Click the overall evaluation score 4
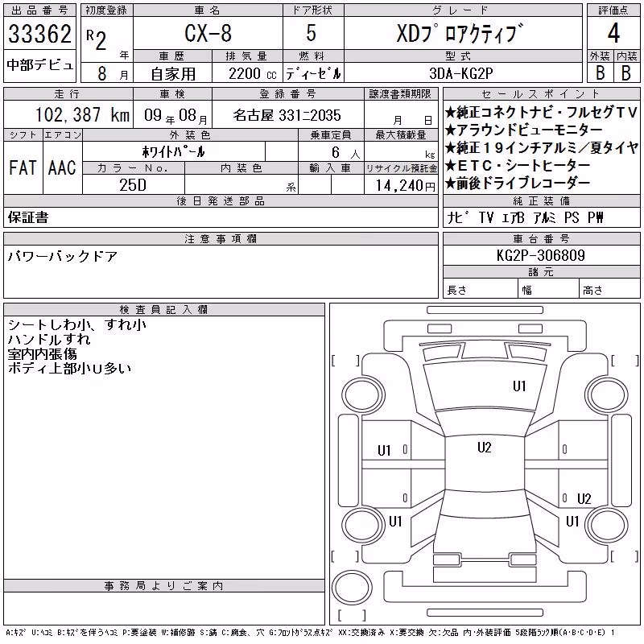The image size is (644, 644). tap(613, 33)
